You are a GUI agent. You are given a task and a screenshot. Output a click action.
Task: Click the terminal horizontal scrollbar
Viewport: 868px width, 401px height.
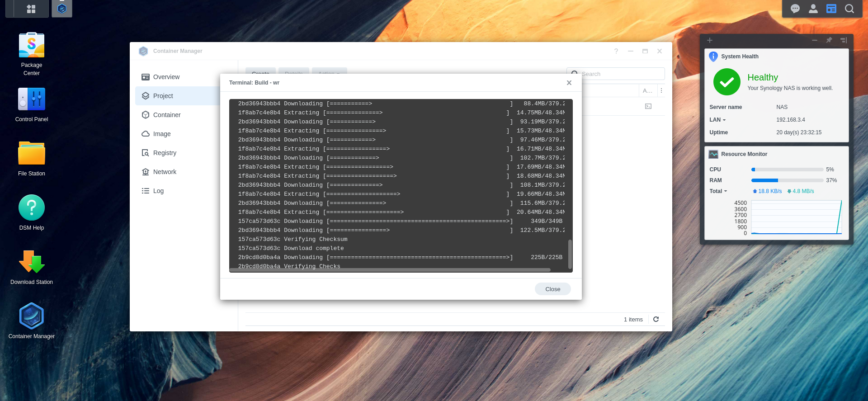390,270
